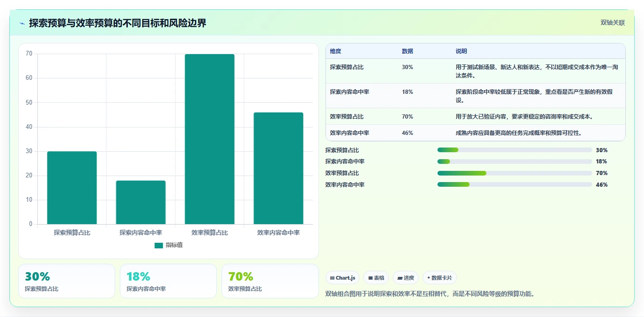Screen dimensions: 644x317
Task: Click the 进度 chip
Action: pyautogui.click(x=406, y=278)
